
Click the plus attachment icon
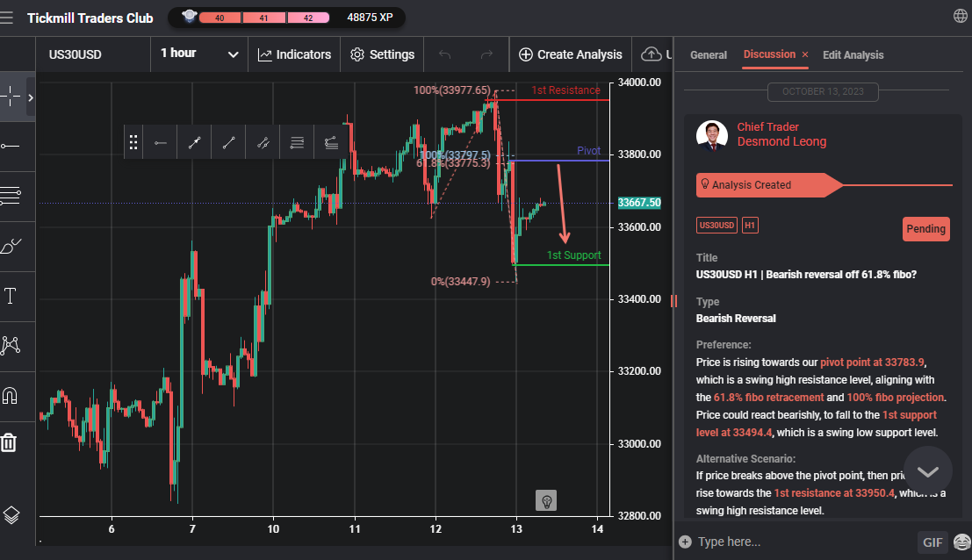685,542
